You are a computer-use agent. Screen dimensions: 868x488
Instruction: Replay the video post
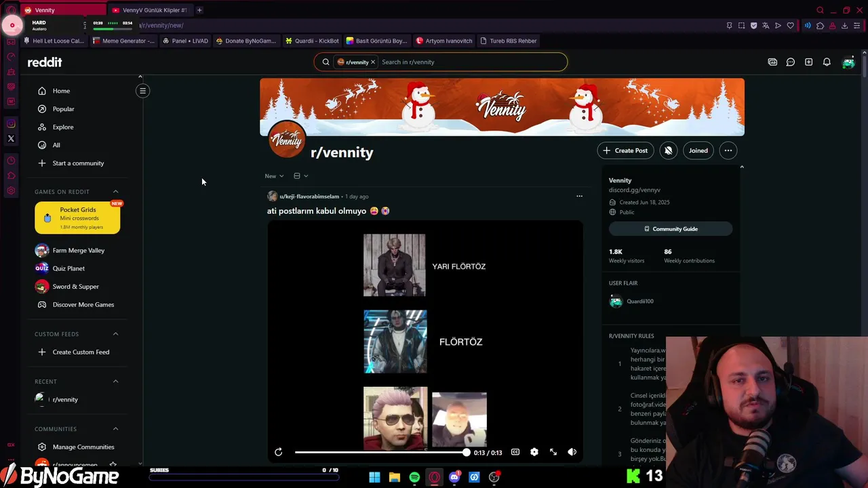pyautogui.click(x=278, y=452)
